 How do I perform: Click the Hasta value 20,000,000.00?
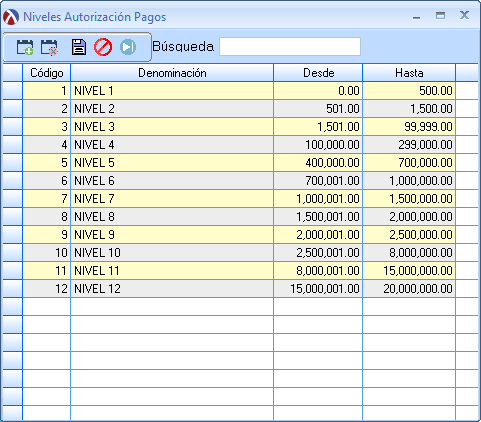409,289
